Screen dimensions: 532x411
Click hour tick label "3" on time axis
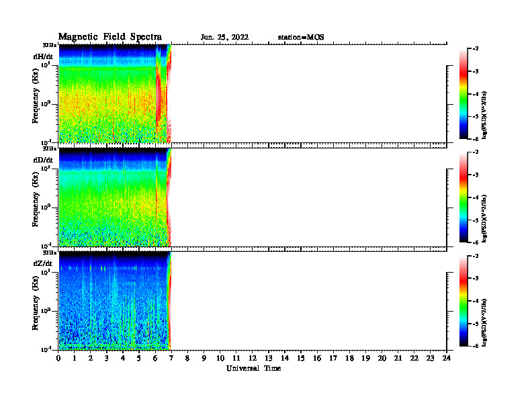107,358
